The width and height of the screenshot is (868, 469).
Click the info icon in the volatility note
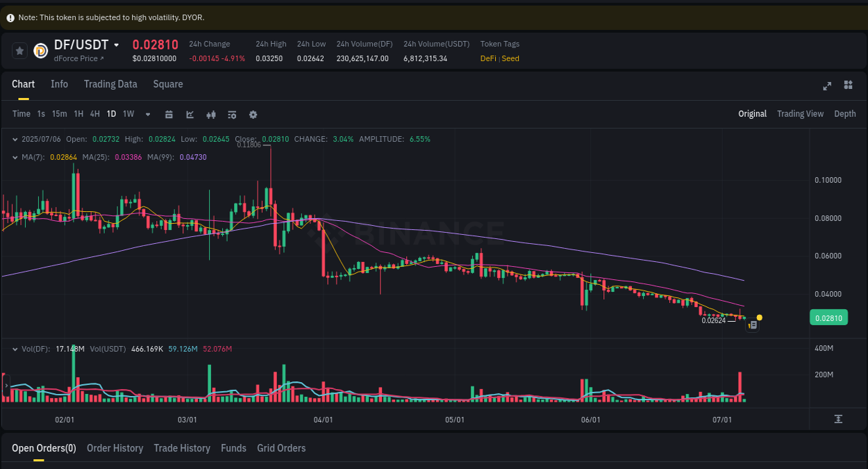click(8, 17)
